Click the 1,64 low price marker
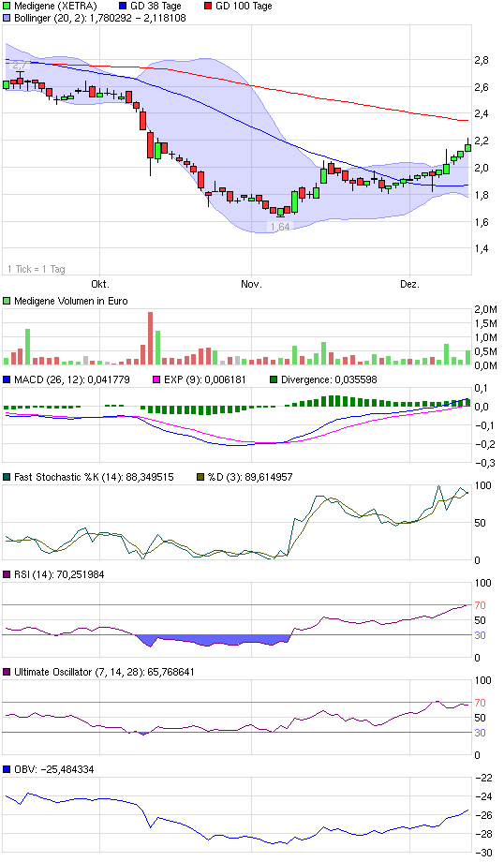The height and width of the screenshot is (862, 504). tap(280, 227)
